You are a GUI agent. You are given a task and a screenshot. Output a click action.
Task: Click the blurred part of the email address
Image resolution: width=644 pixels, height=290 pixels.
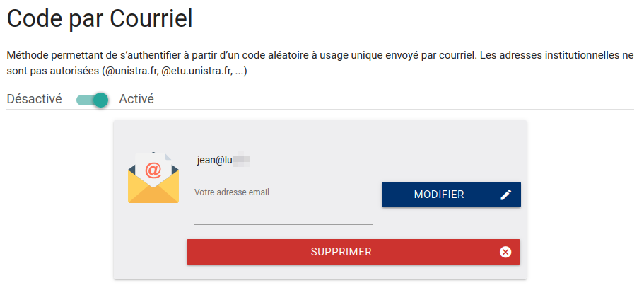coord(242,161)
